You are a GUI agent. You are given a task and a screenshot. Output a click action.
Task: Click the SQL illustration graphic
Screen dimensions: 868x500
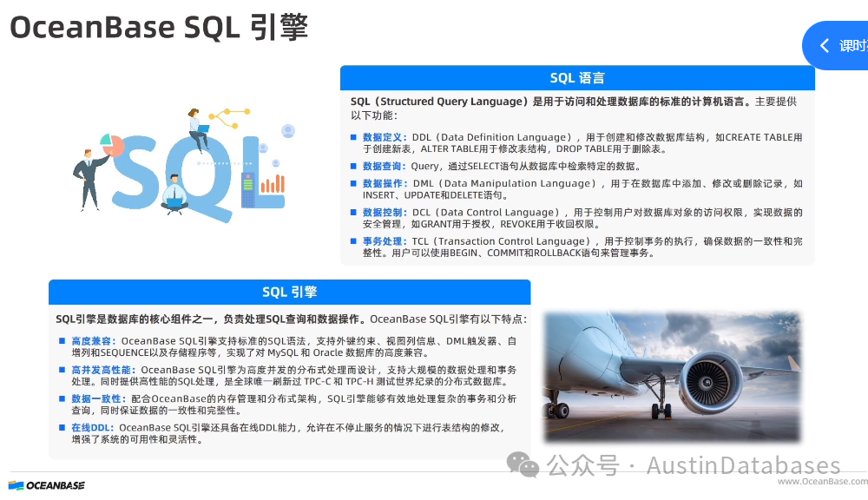pos(182,165)
